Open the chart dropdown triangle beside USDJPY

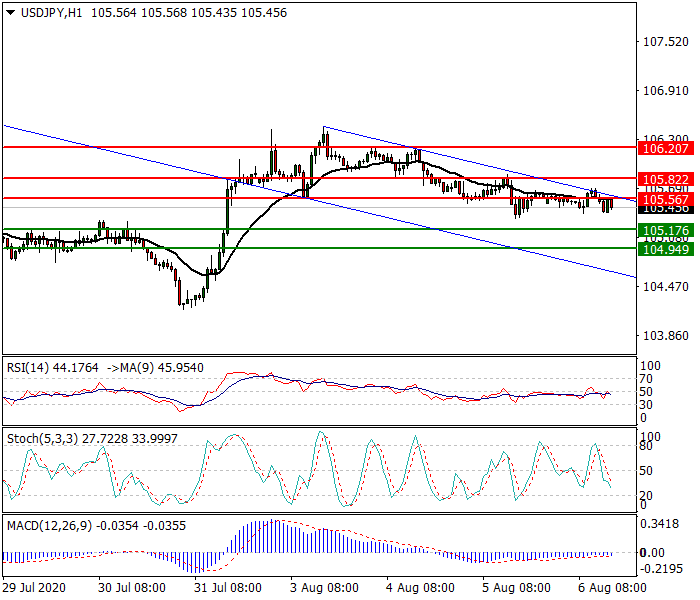[x=11, y=13]
